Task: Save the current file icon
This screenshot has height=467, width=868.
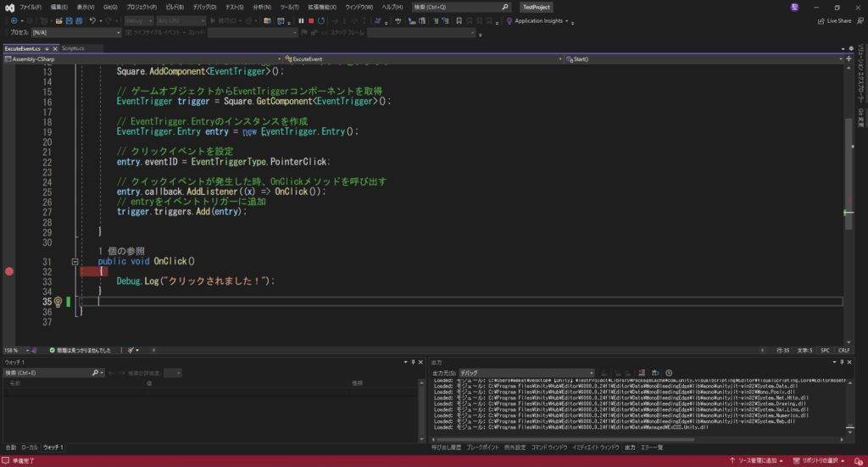Action: tap(70, 21)
